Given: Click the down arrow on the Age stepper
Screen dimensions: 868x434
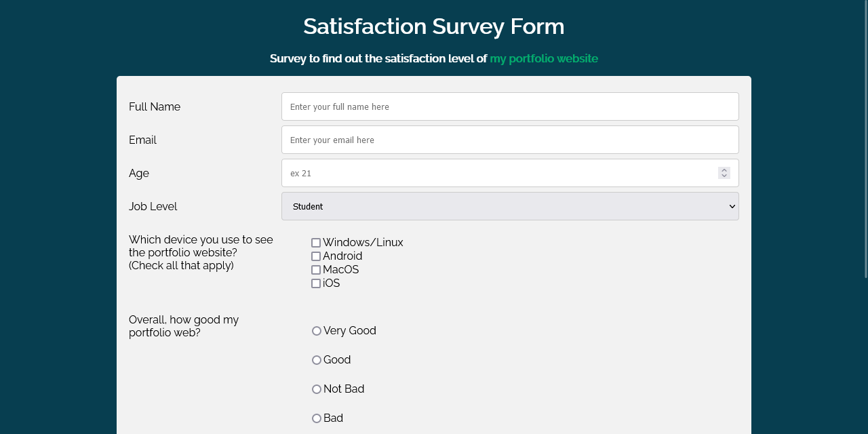Looking at the screenshot, I should tap(724, 176).
